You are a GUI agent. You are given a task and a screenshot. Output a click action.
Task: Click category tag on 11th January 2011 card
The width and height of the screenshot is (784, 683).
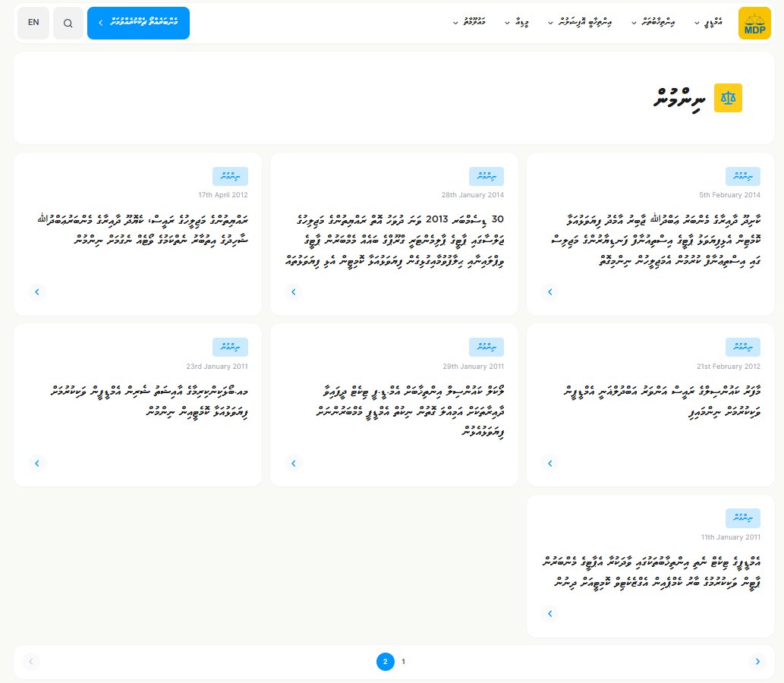[743, 518]
